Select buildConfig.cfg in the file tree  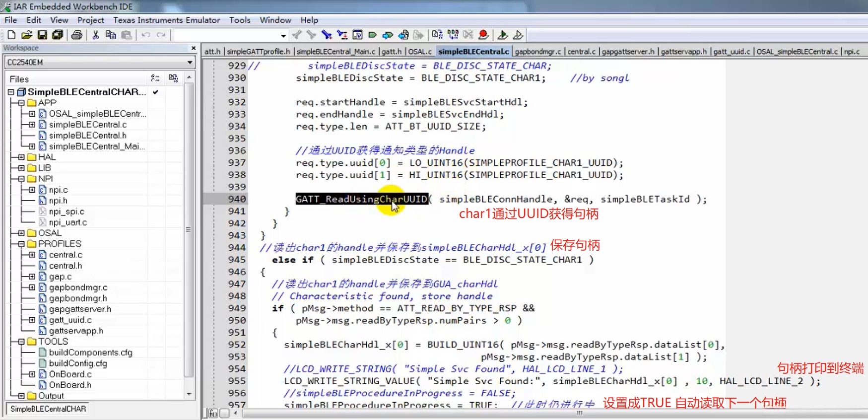click(x=78, y=363)
